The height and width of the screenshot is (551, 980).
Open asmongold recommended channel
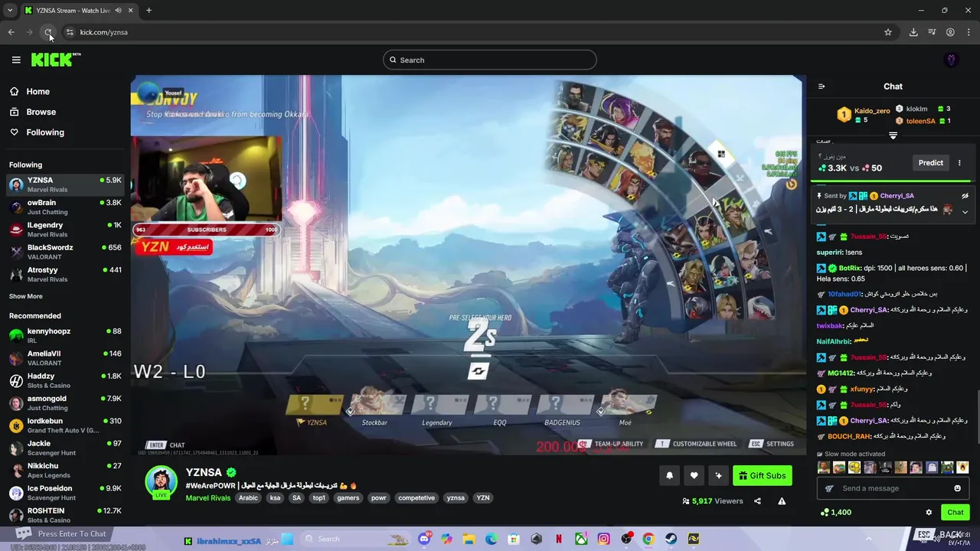64,403
